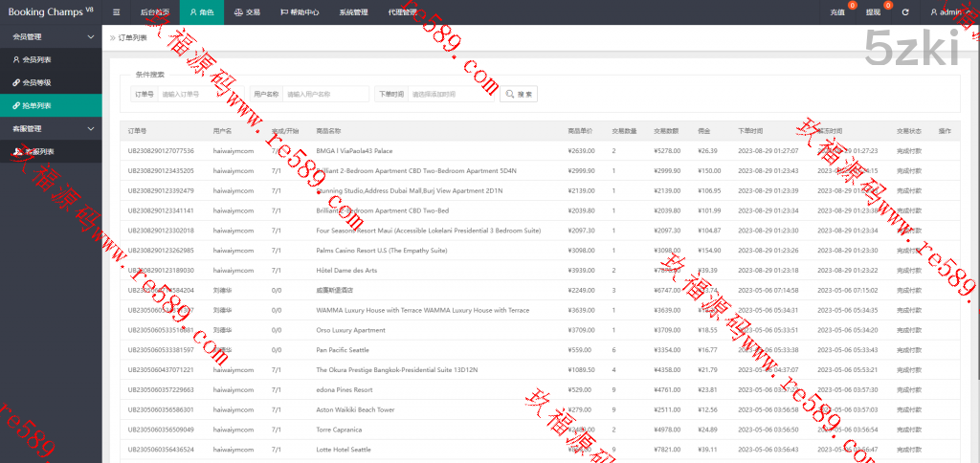
Task: Click the link icon beside 会员等级
Action: [x=15, y=82]
